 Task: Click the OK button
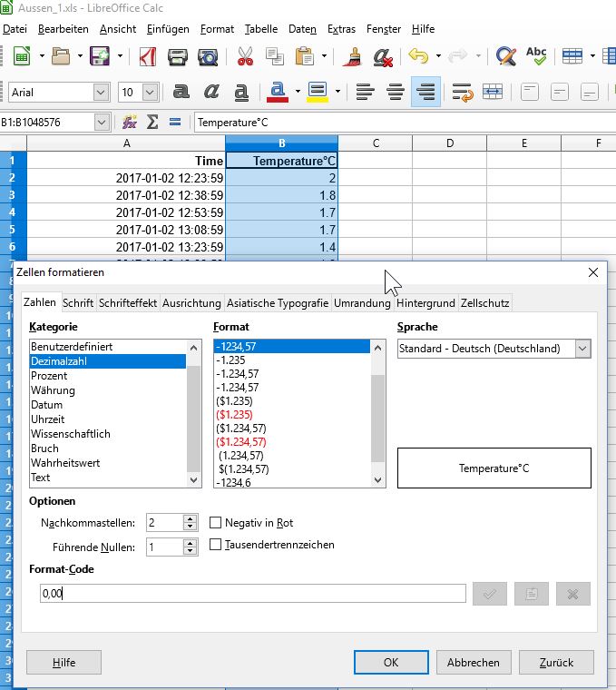391,662
